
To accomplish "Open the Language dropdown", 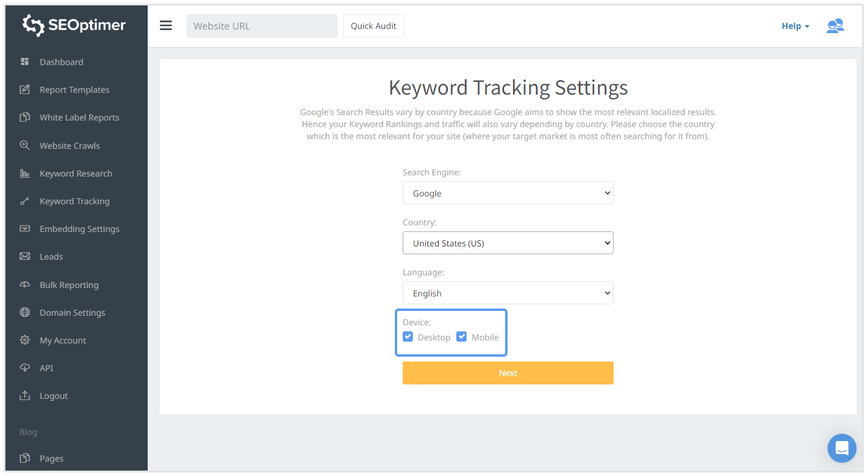I will coord(508,293).
